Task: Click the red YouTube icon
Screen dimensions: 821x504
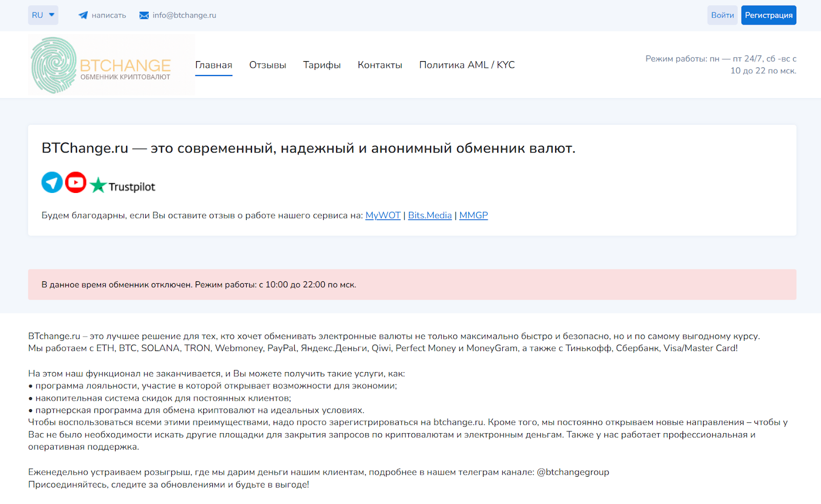Action: (76, 182)
